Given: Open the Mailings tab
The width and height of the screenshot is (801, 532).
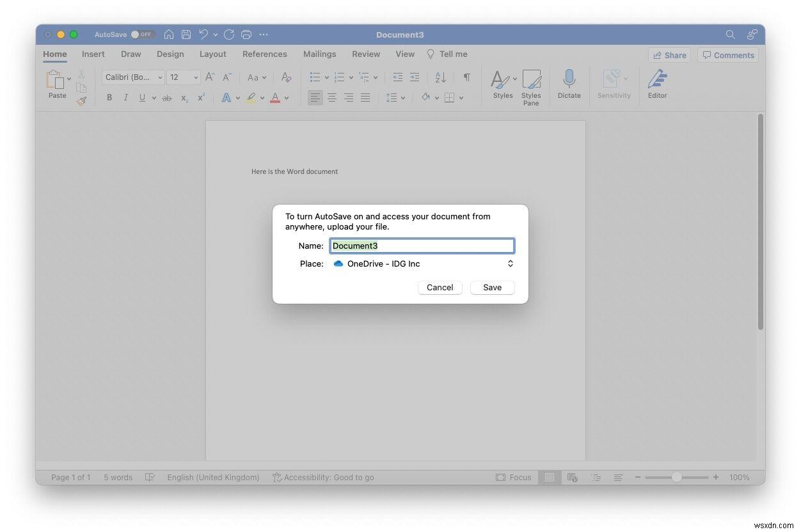Looking at the screenshot, I should (319, 54).
